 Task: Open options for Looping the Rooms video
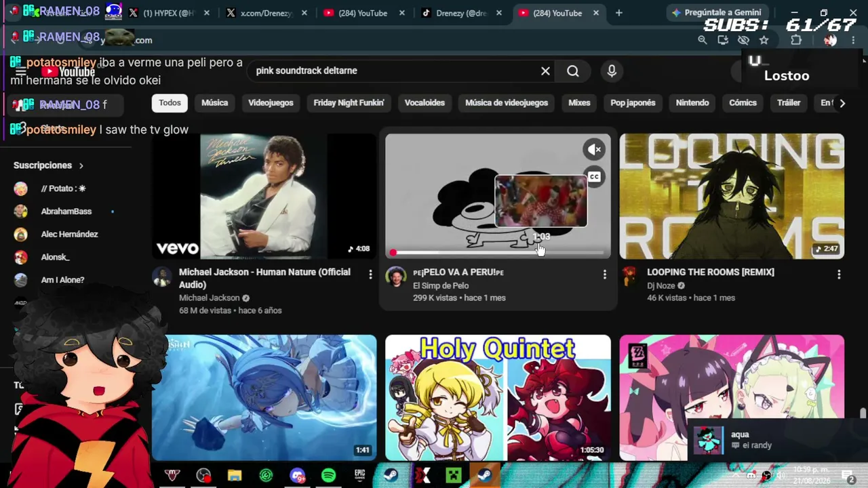(x=839, y=274)
